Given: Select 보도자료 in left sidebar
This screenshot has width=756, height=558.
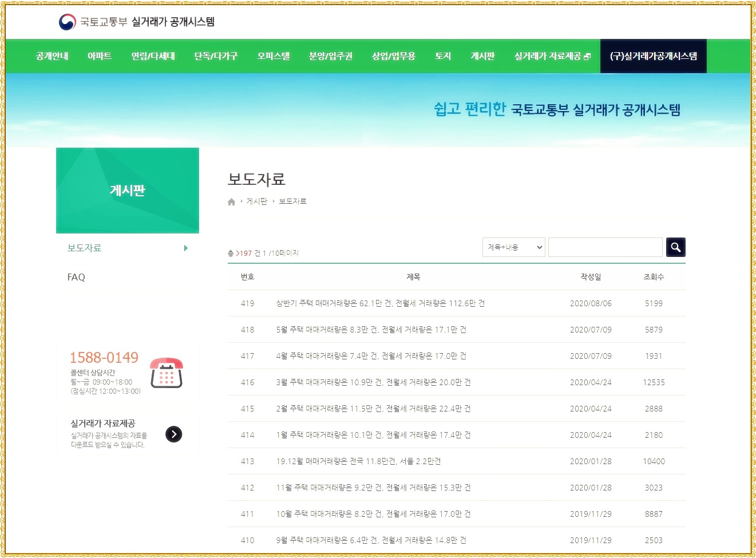Looking at the screenshot, I should (84, 248).
